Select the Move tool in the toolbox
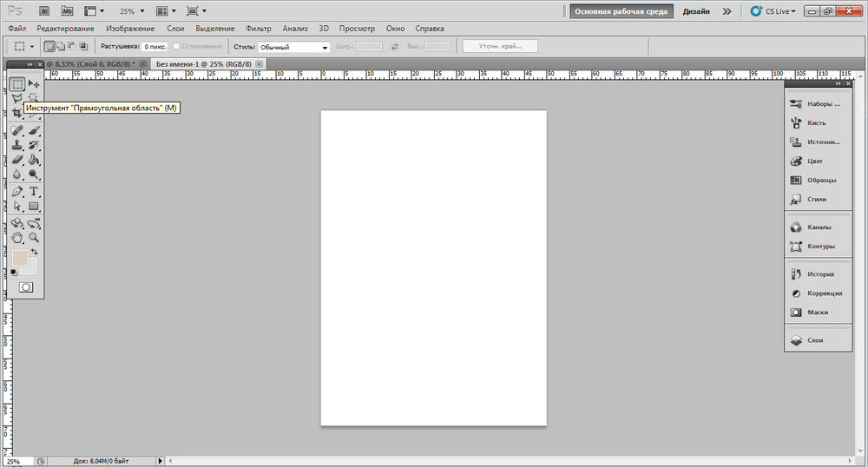This screenshot has height=467, width=868. [34, 84]
